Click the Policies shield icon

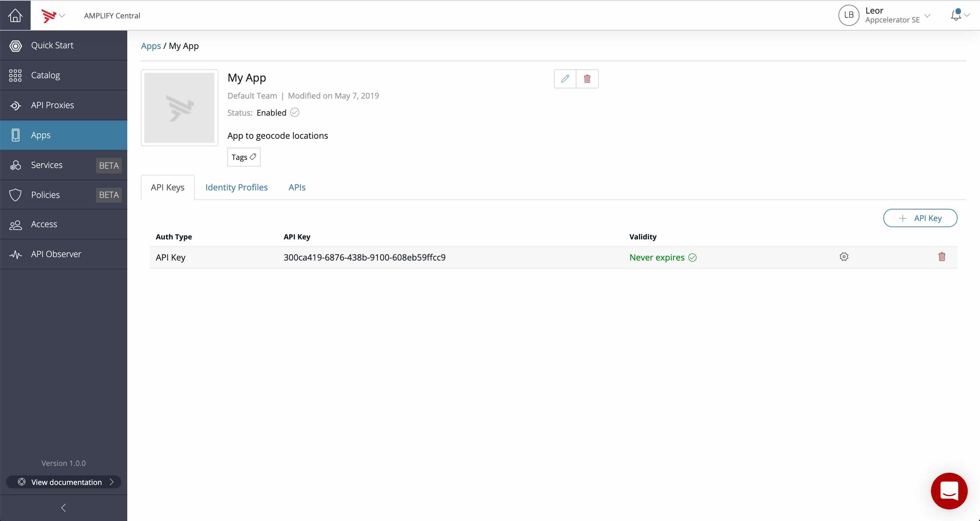(15, 195)
